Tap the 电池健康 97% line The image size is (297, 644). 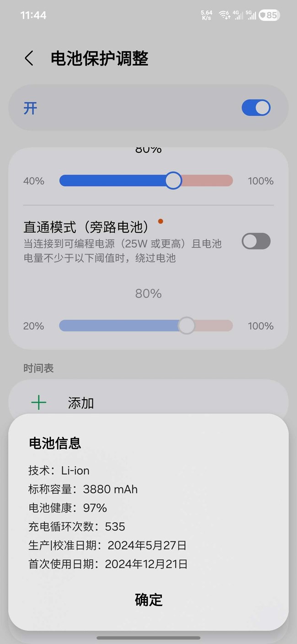pos(68,508)
